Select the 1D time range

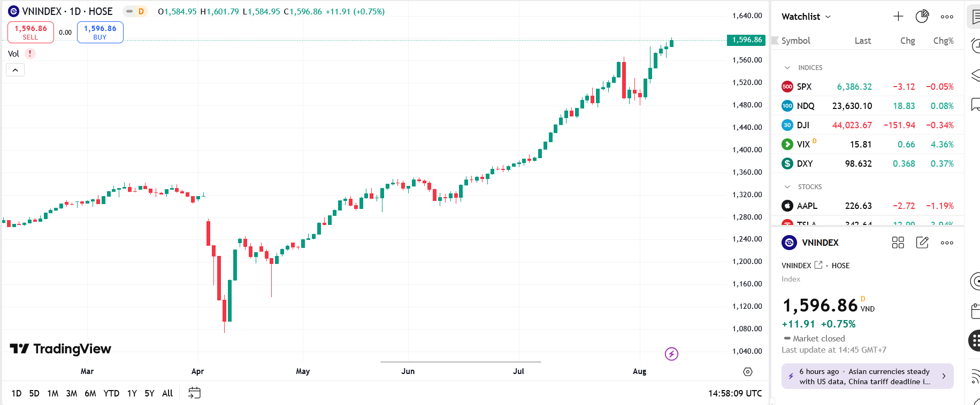coord(17,393)
